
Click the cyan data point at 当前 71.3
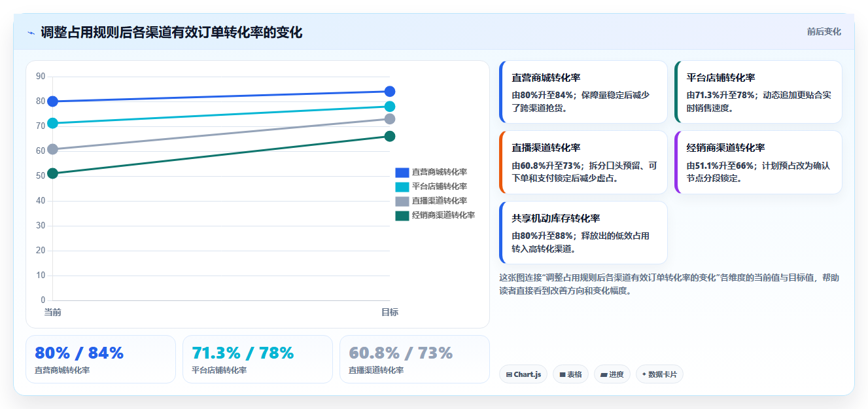[53, 123]
